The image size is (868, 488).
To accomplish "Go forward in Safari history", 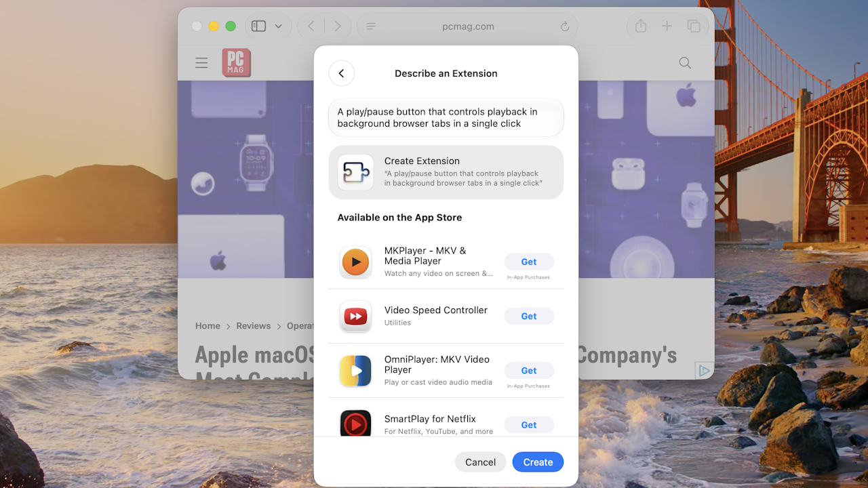I will [x=338, y=26].
